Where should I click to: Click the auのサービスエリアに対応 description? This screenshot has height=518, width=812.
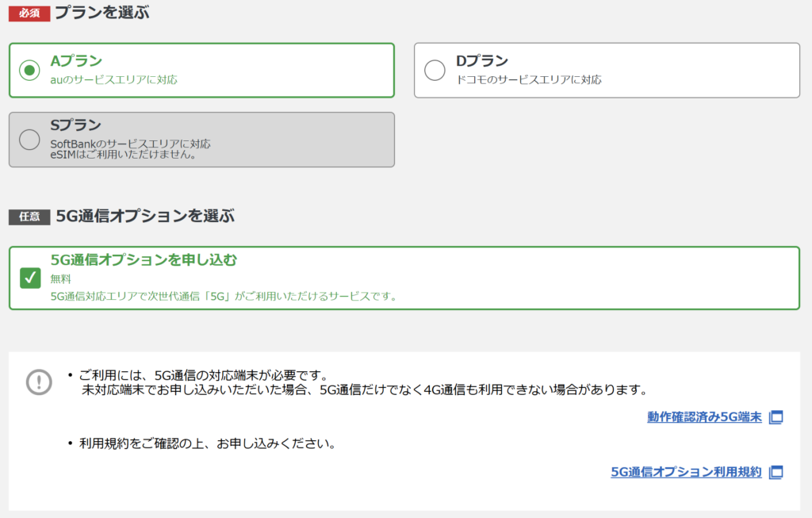point(113,79)
